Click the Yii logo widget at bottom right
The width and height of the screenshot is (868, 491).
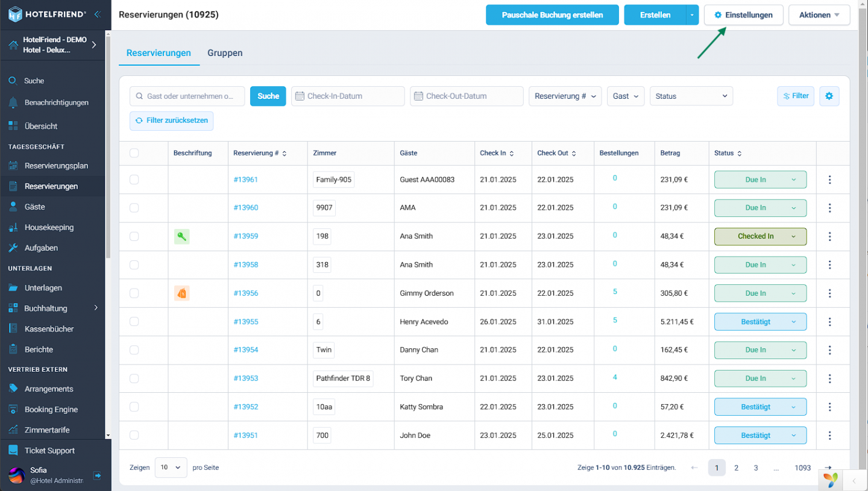pos(831,480)
